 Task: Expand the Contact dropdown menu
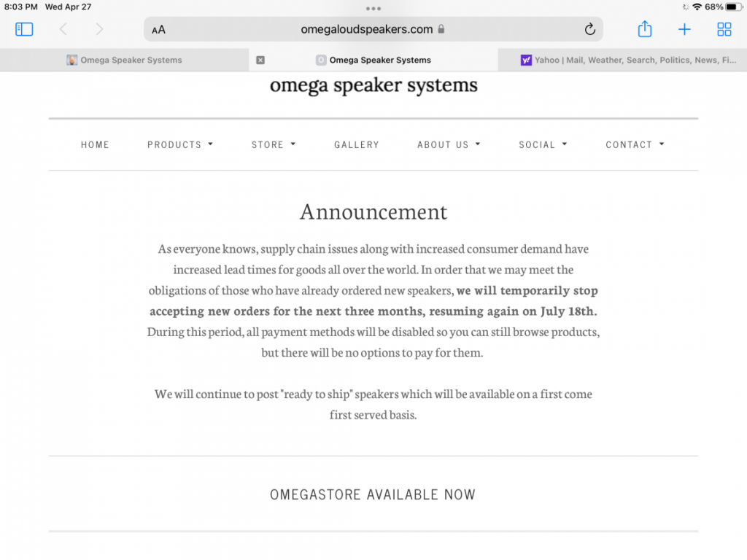[635, 145]
